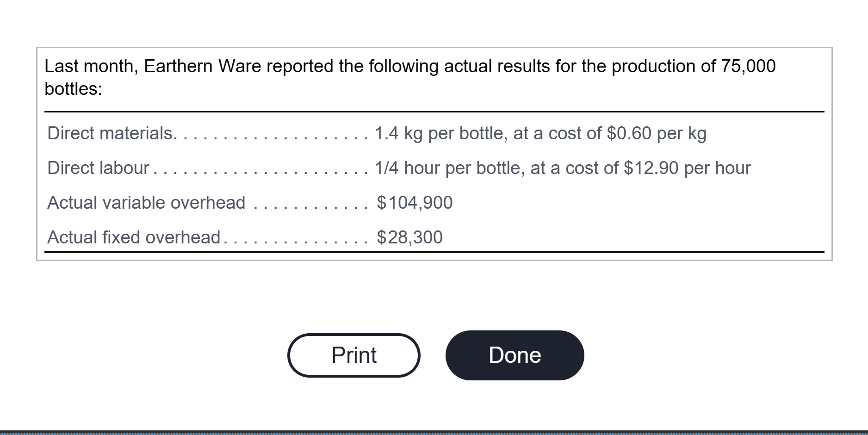Click the dotted strip at screen bottom

[434, 432]
